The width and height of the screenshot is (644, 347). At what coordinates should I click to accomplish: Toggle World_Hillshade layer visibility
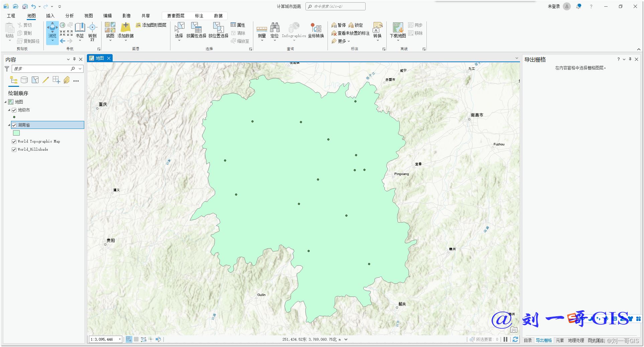coord(14,150)
